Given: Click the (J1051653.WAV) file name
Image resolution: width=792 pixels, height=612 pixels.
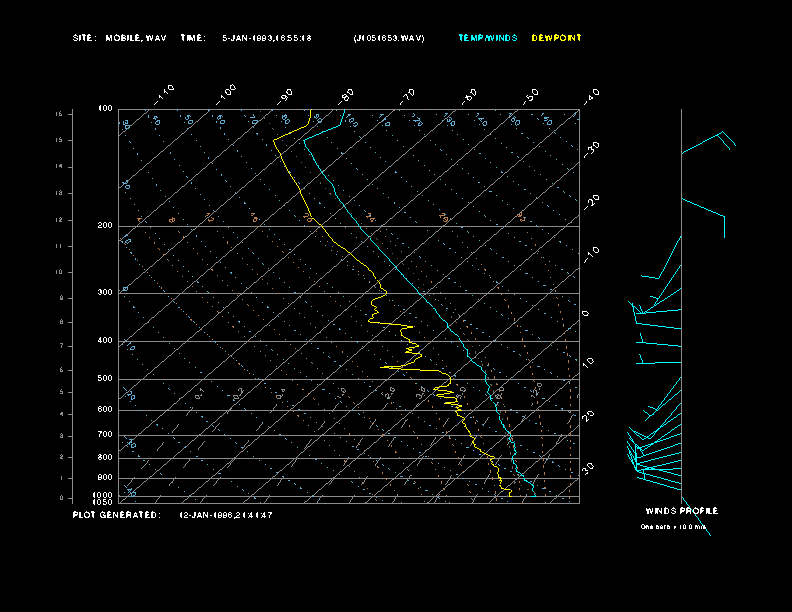Looking at the screenshot, I should click(x=389, y=38).
